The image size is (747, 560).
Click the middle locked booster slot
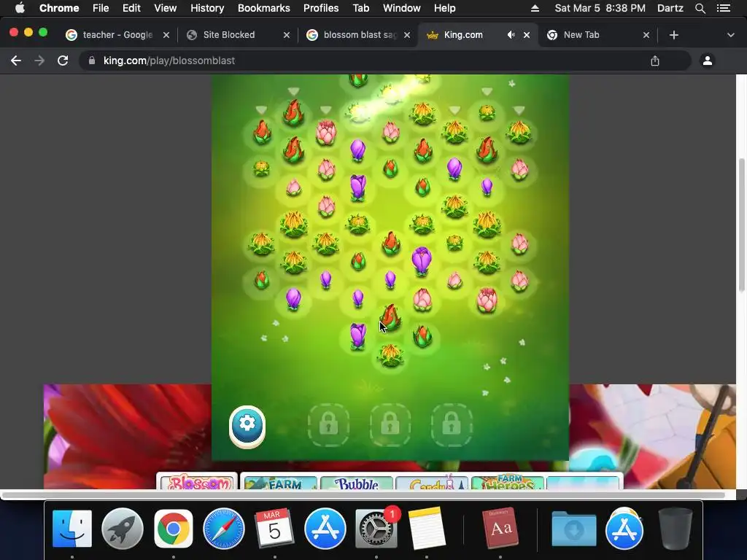(x=390, y=425)
